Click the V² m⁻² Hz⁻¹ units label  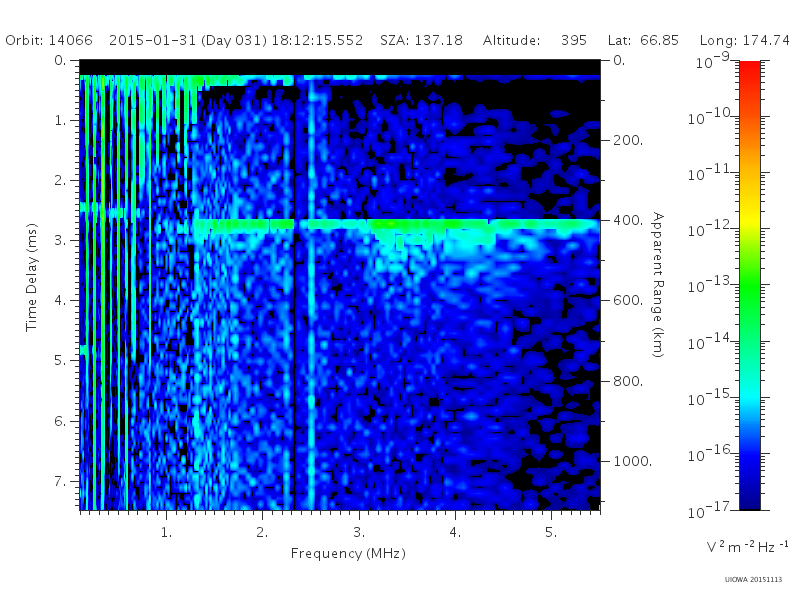pyautogui.click(x=747, y=546)
